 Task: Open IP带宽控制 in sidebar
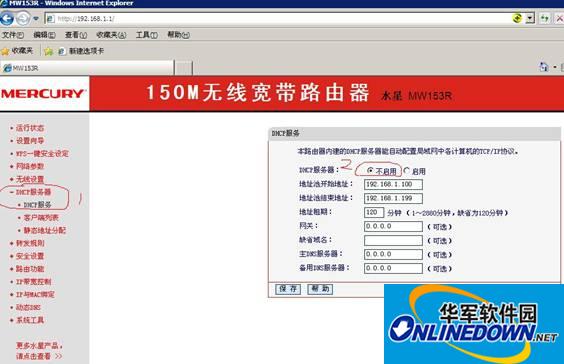[x=33, y=282]
